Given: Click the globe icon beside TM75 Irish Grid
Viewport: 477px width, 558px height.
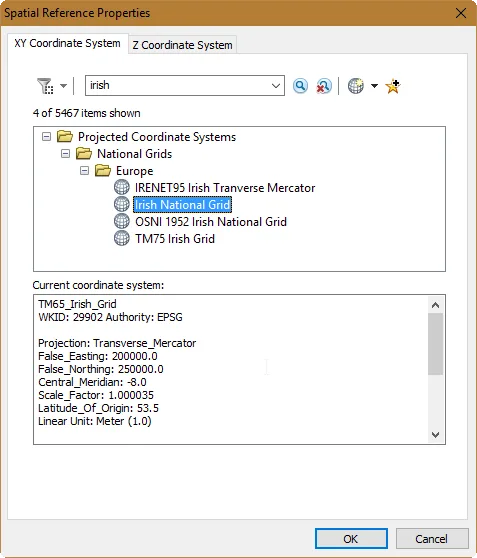Looking at the screenshot, I should click(122, 238).
